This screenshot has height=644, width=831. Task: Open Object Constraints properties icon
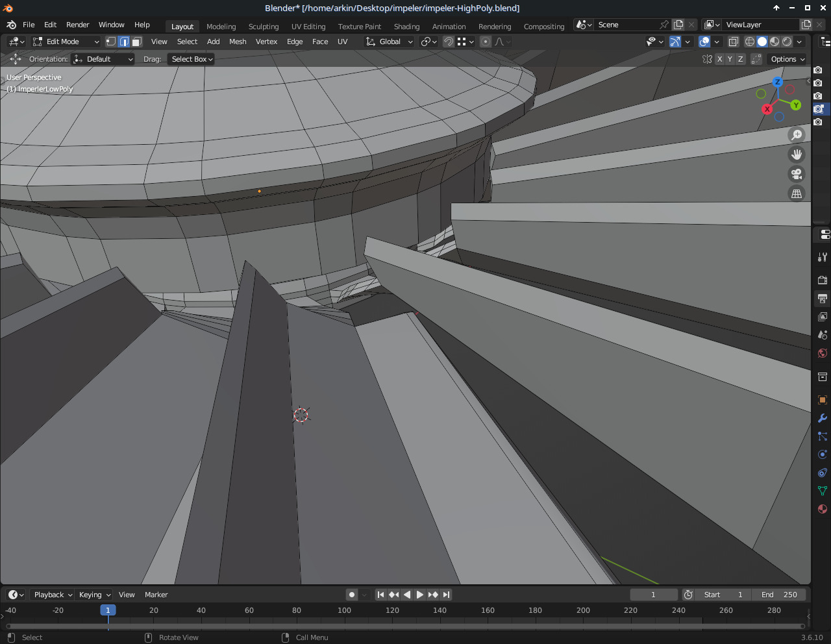click(x=823, y=473)
